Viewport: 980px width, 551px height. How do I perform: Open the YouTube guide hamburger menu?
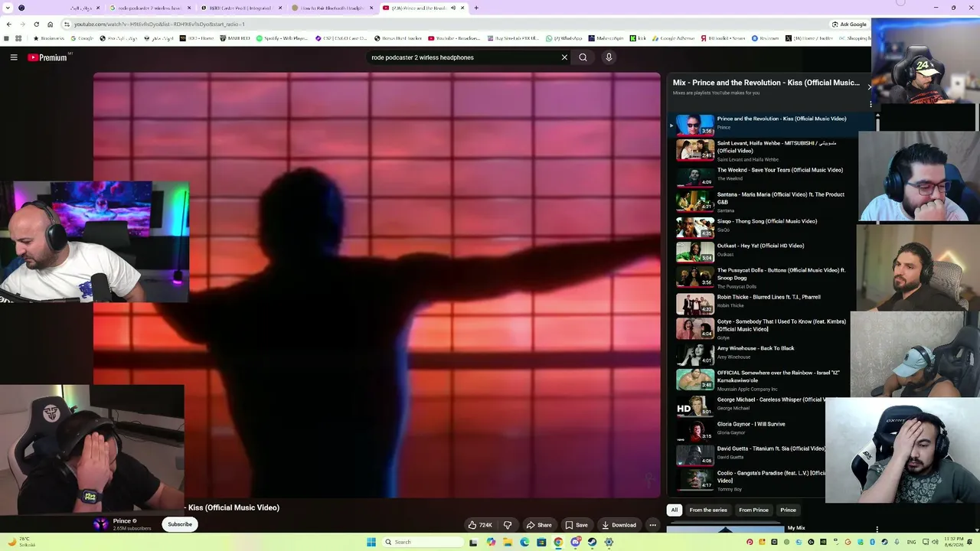tap(14, 57)
